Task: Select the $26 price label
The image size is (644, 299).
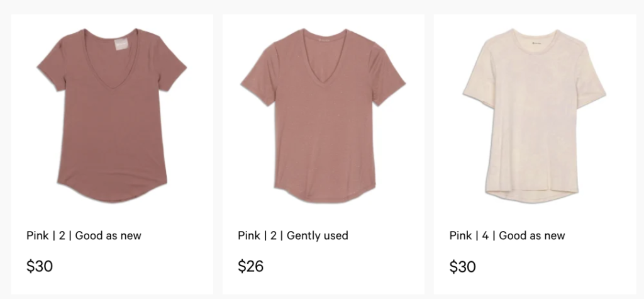Action: (250, 266)
